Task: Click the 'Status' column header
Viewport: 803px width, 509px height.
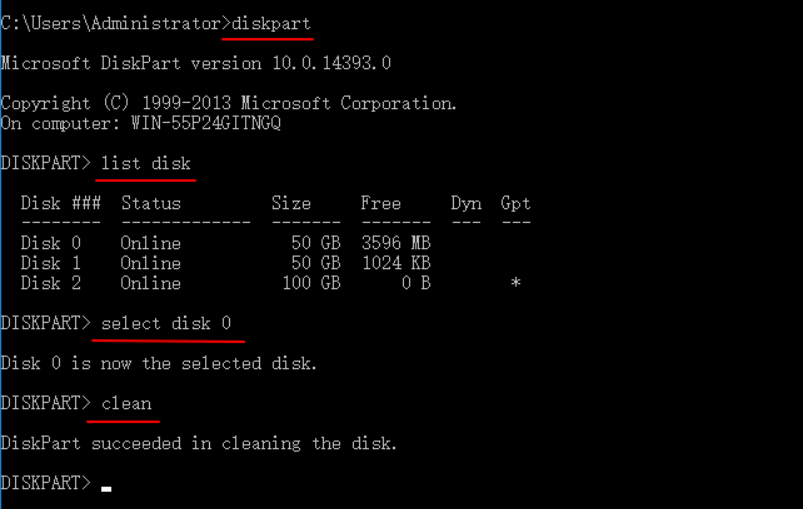Action: pyautogui.click(x=151, y=203)
